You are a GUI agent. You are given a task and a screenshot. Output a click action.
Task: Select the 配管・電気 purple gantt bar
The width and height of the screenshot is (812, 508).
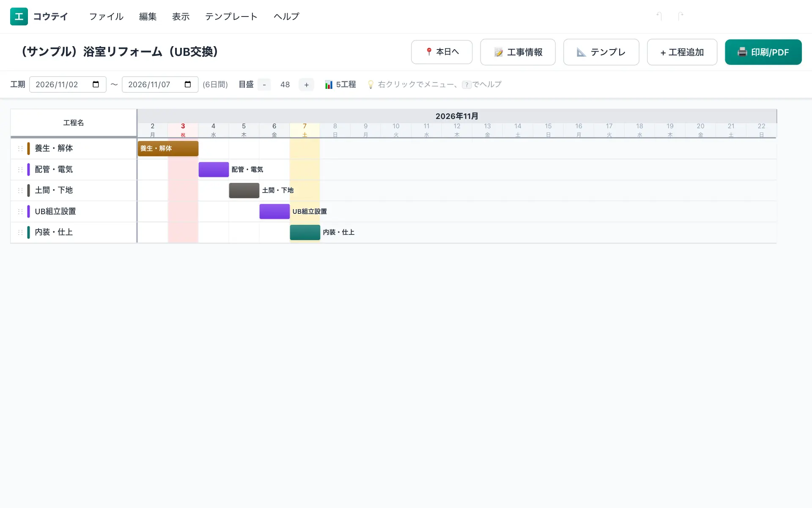coord(214,169)
